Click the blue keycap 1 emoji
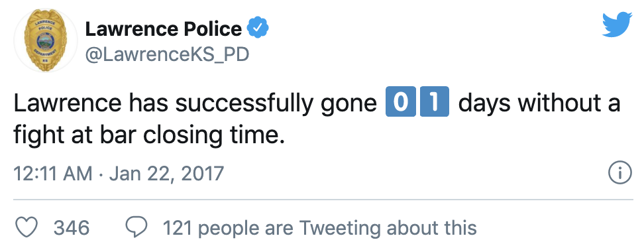Image resolution: width=644 pixels, height=248 pixels. coord(434,103)
